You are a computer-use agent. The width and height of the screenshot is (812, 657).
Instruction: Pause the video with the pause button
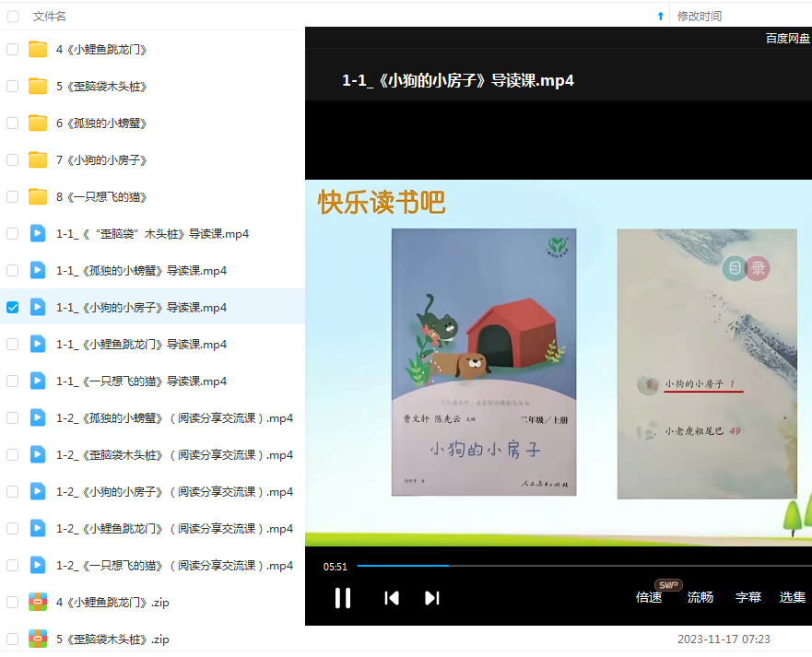point(342,598)
